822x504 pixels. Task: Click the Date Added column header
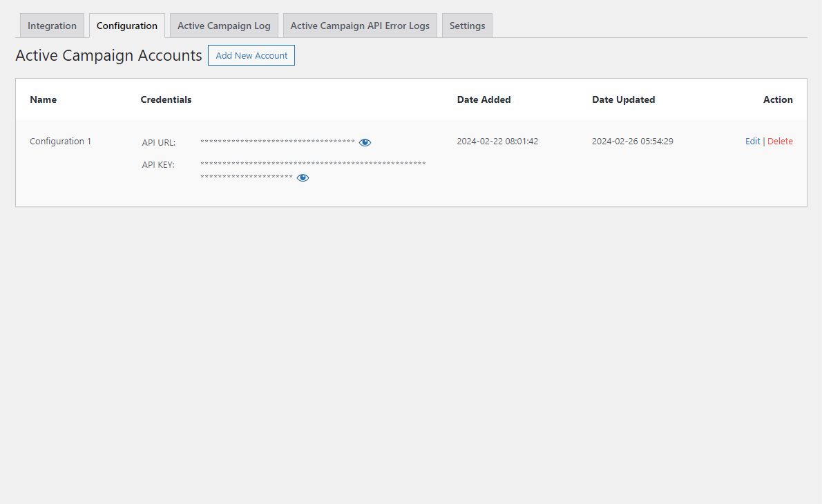484,99
